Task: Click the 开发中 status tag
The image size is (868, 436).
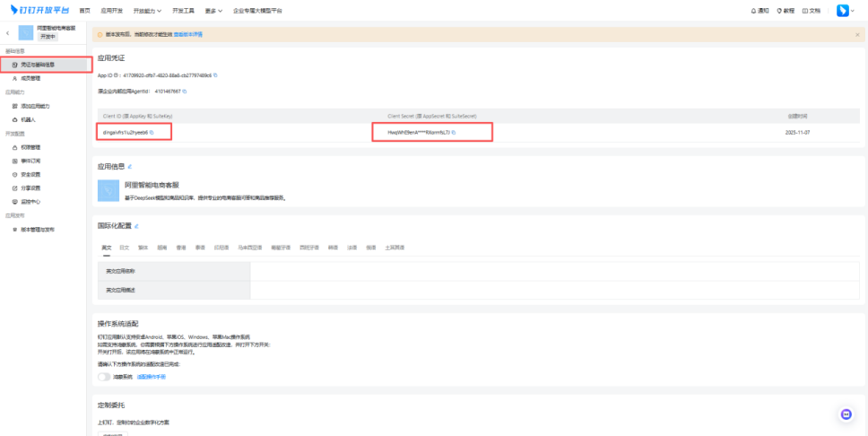Action: 48,37
